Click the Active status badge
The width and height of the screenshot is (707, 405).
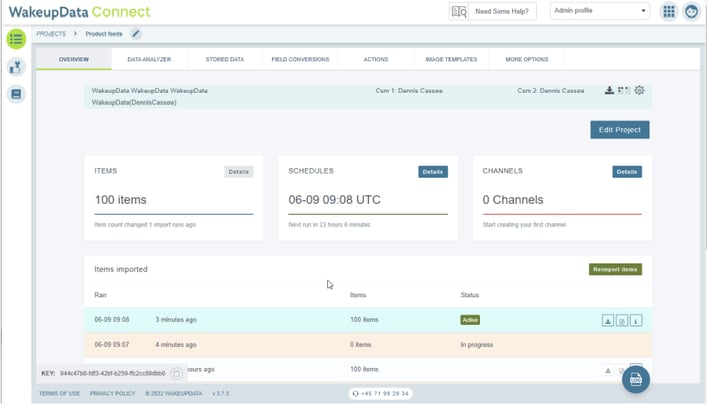(470, 320)
